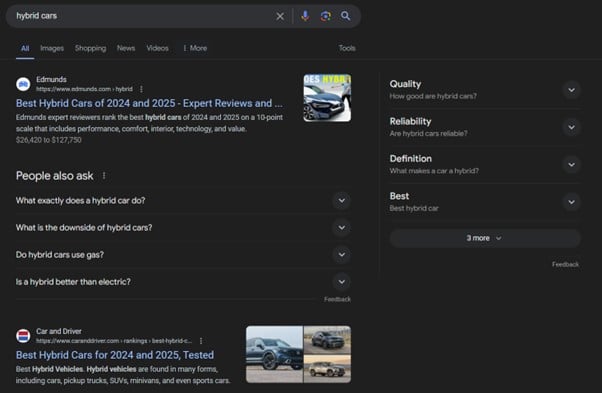602x393 pixels.
Task: Open 'Best Hybrid Cars for 2024 and 2025, Tested' link
Action: click(x=115, y=355)
